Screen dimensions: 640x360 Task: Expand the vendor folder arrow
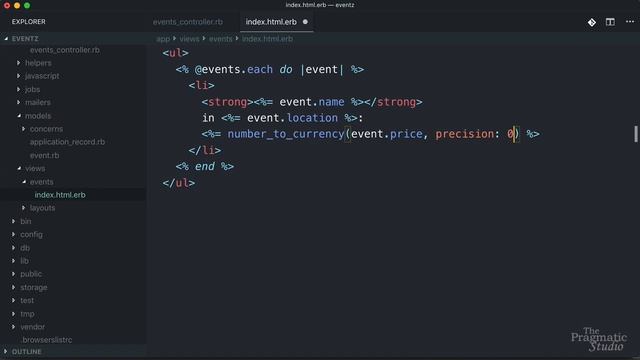(x=13, y=327)
